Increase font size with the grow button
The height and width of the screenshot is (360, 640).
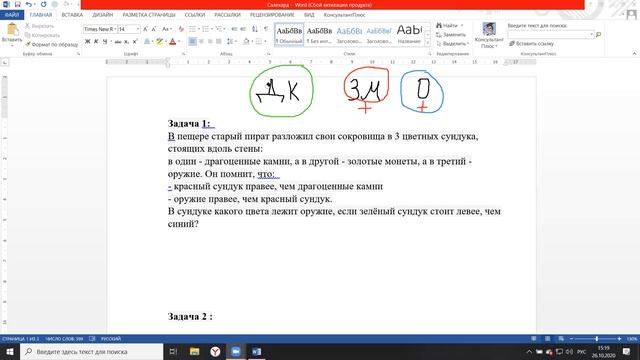pos(145,29)
